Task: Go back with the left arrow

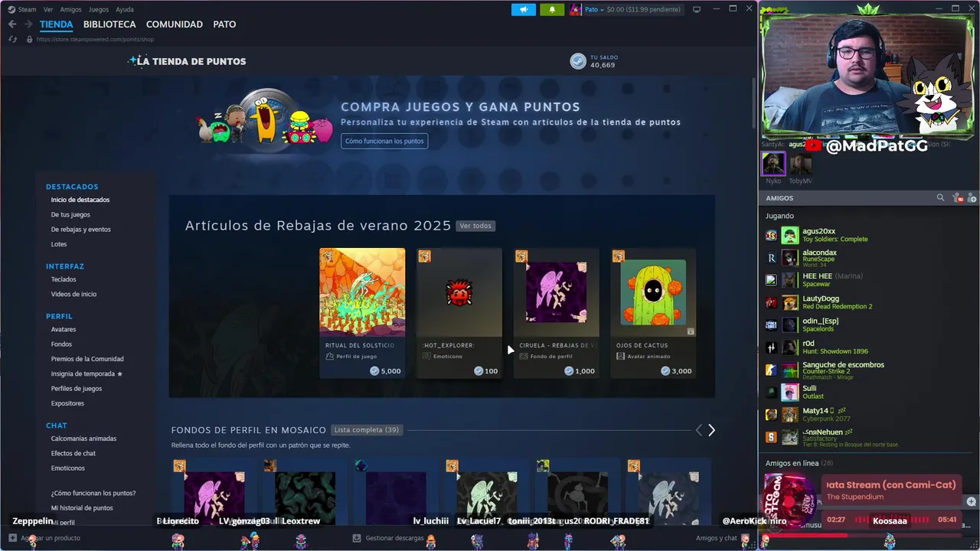Action: (11, 24)
